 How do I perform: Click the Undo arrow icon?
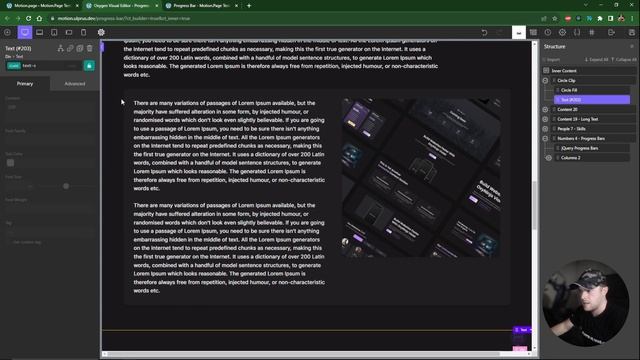(x=484, y=32)
